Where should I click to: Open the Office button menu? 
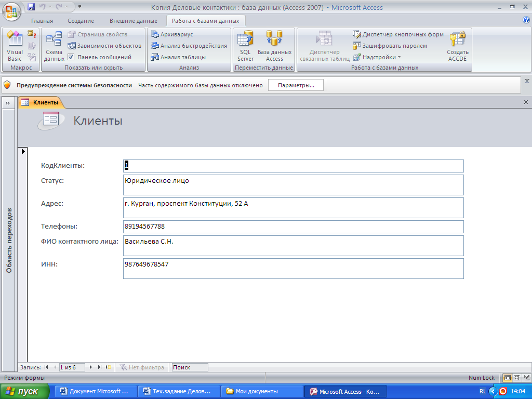[x=11, y=11]
